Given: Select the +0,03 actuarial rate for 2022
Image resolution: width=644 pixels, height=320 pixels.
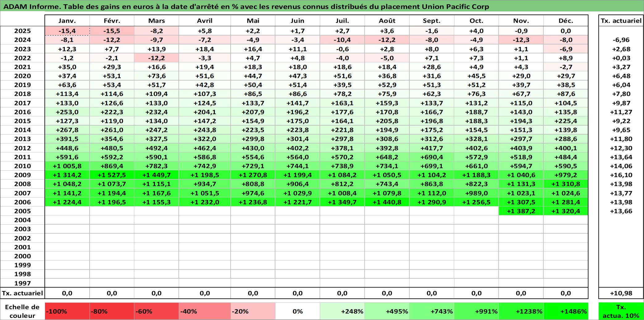Looking at the screenshot, I should pos(621,58).
